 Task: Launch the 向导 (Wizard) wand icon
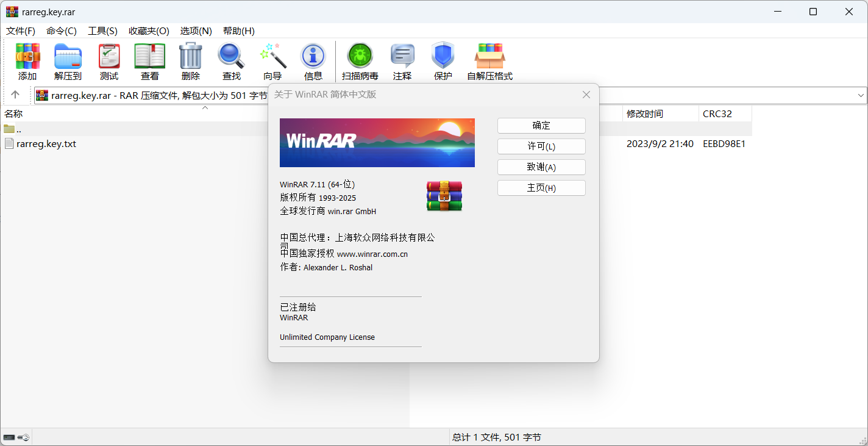pyautogui.click(x=272, y=56)
